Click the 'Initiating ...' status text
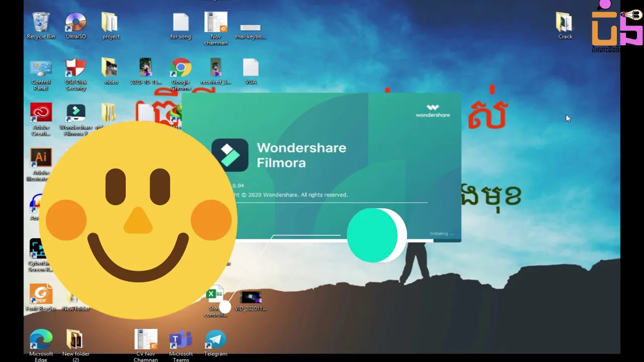Viewport: 644px width, 362px height. 442,234
